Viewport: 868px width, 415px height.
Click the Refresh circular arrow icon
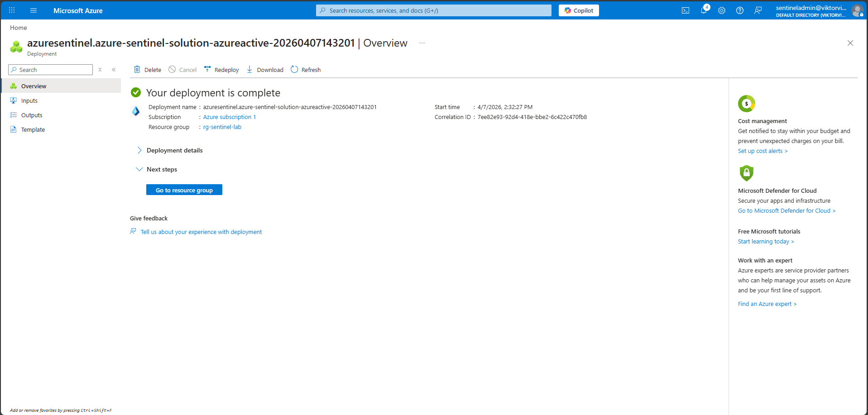(294, 69)
